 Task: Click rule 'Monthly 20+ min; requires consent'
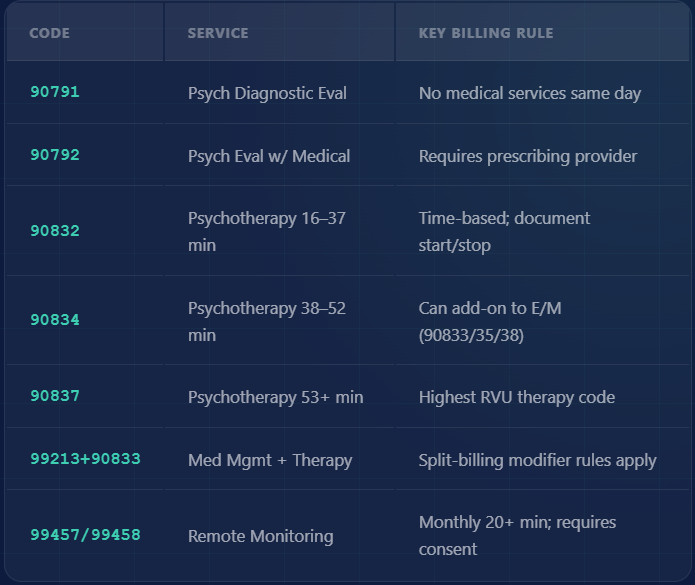[x=517, y=536]
